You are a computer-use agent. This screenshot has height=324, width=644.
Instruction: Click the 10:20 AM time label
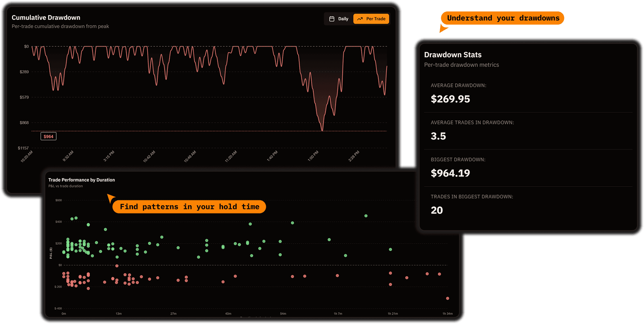click(27, 156)
